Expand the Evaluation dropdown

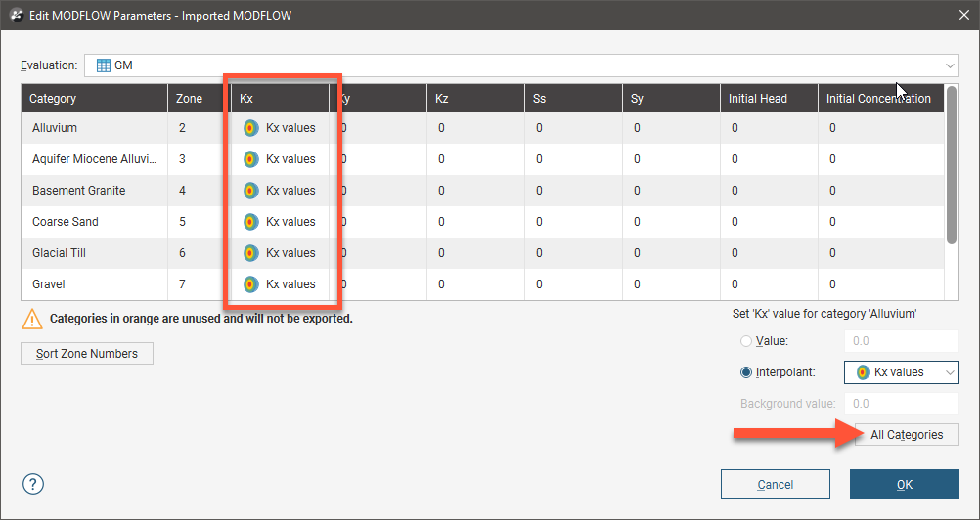pyautogui.click(x=950, y=65)
